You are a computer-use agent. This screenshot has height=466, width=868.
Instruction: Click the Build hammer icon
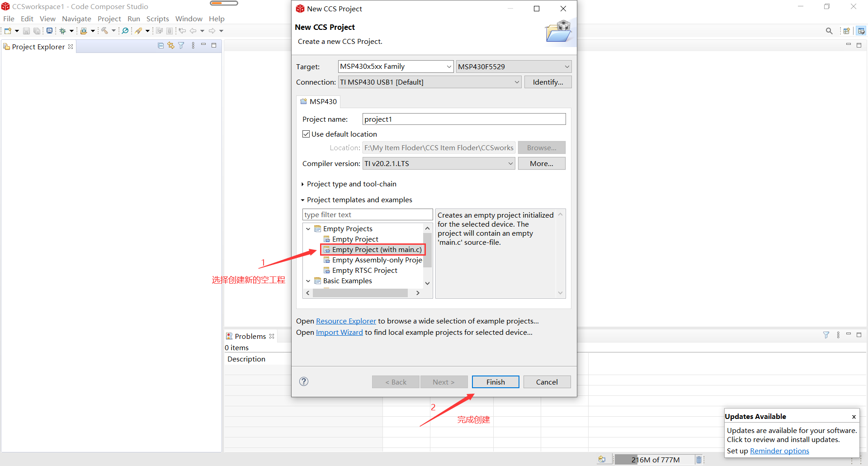point(104,31)
